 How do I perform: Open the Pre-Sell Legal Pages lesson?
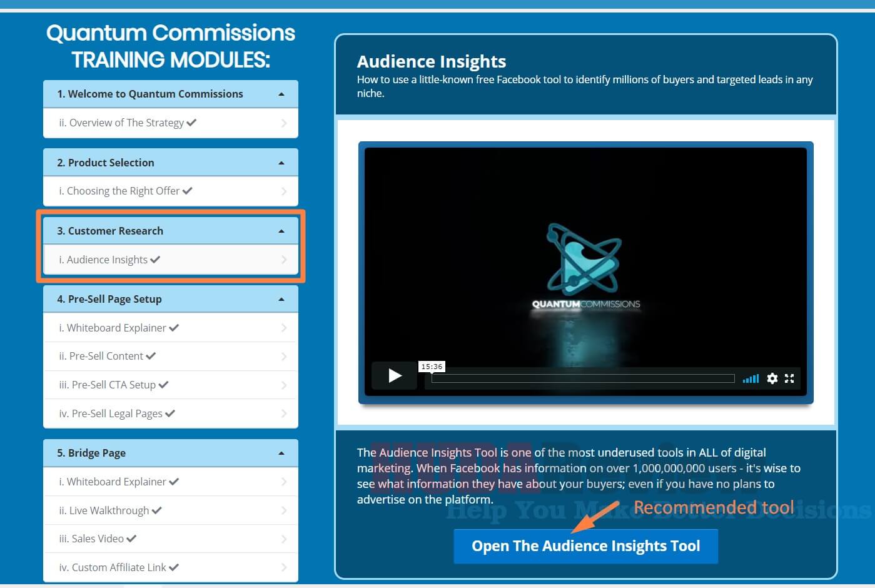[171, 413]
